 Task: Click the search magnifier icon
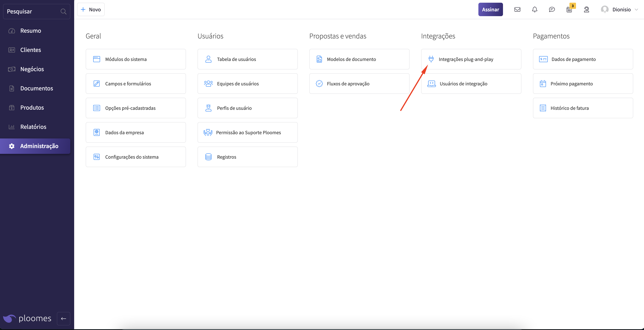tap(63, 12)
